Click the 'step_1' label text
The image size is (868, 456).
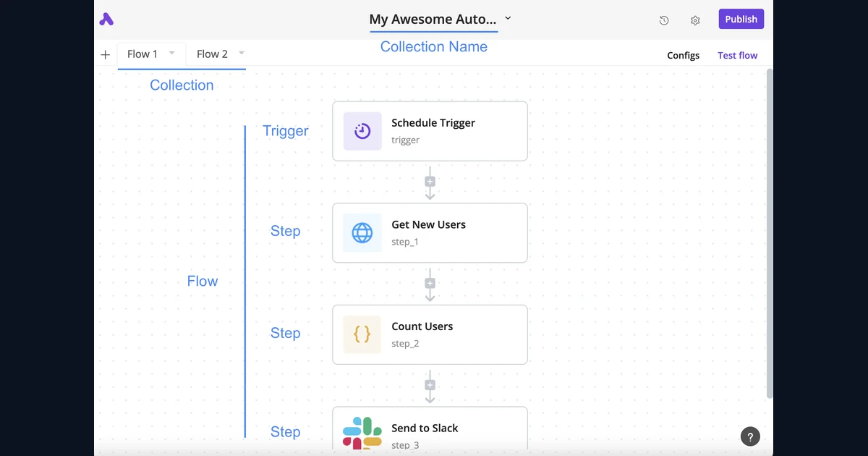pos(405,242)
